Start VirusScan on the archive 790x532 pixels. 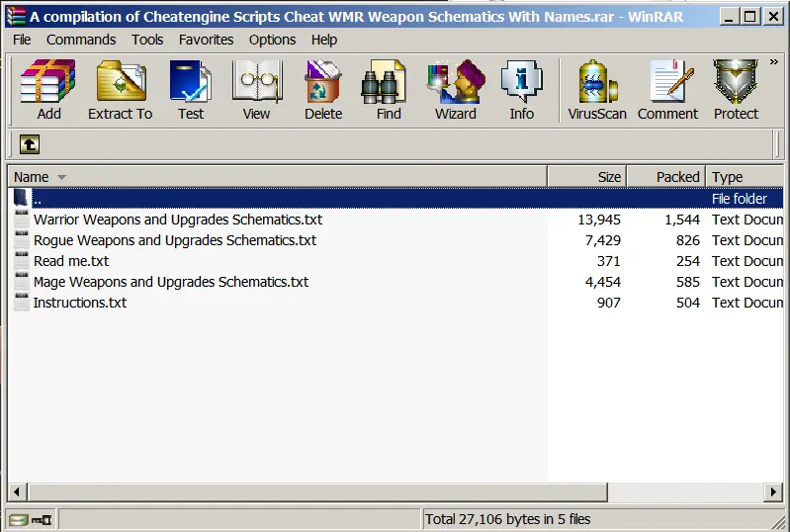click(x=597, y=90)
